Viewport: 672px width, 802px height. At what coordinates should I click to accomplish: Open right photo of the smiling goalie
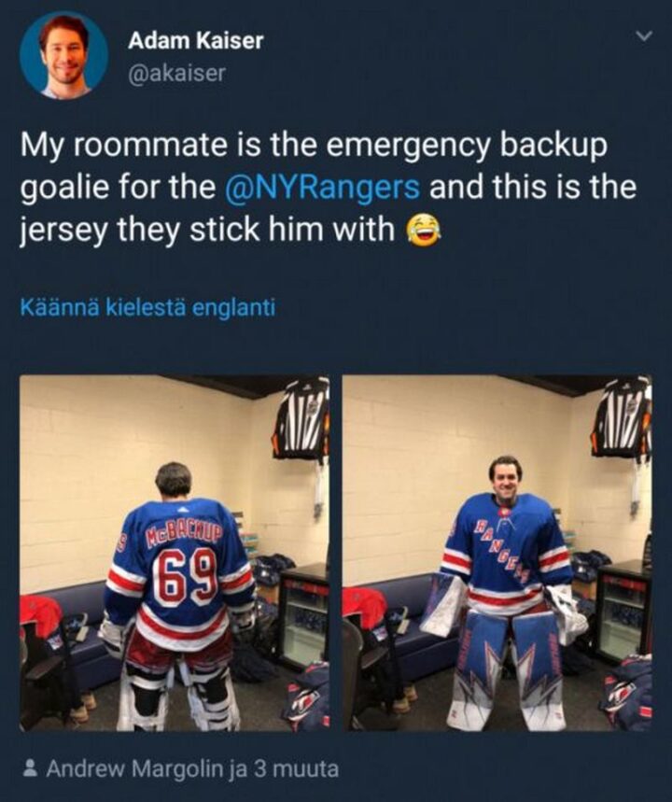(x=497, y=553)
